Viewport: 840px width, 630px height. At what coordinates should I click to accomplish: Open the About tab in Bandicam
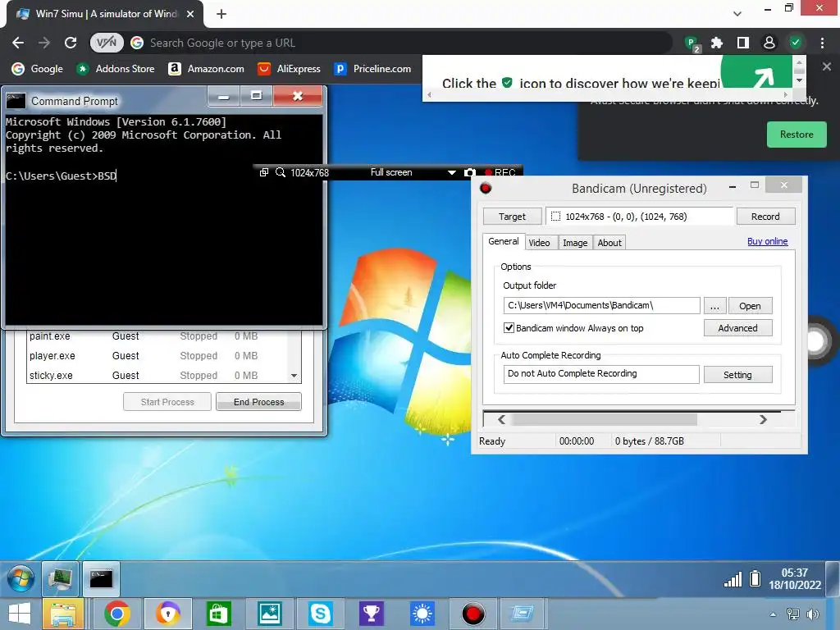click(x=609, y=243)
